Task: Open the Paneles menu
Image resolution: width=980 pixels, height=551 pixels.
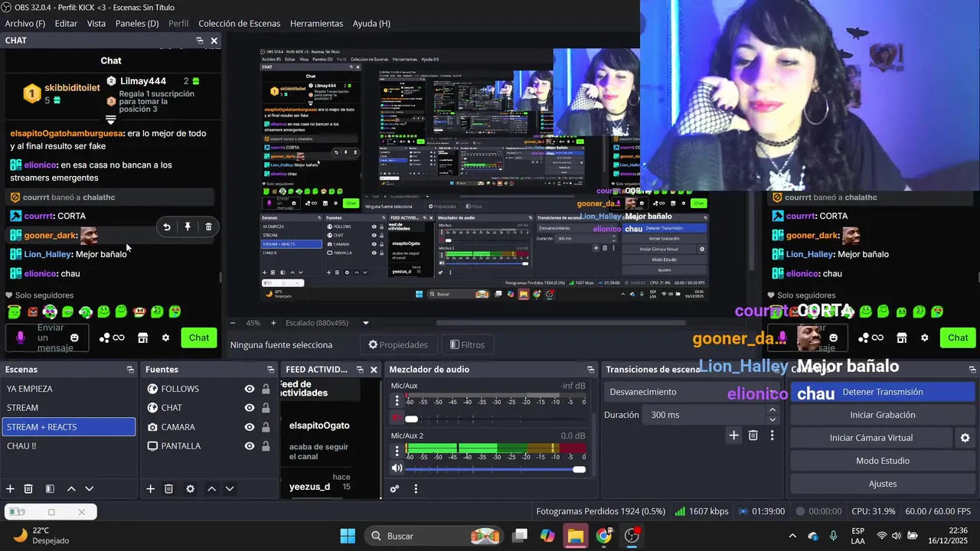Action: pos(137,24)
